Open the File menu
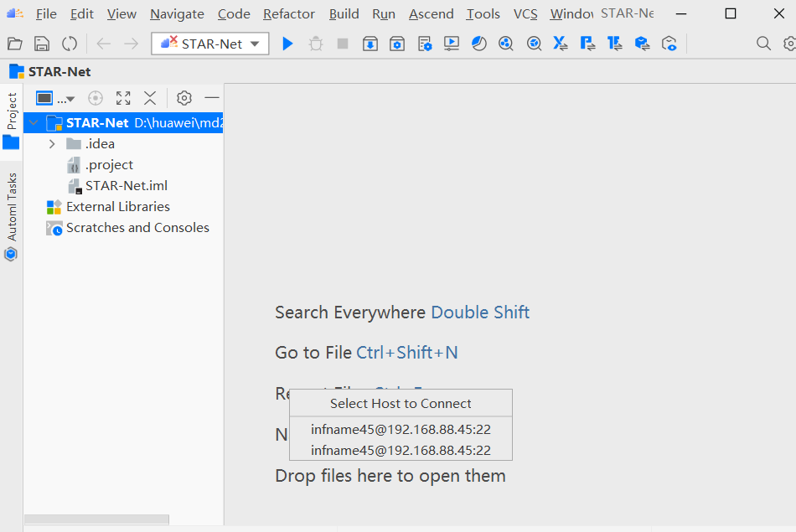 tap(46, 13)
